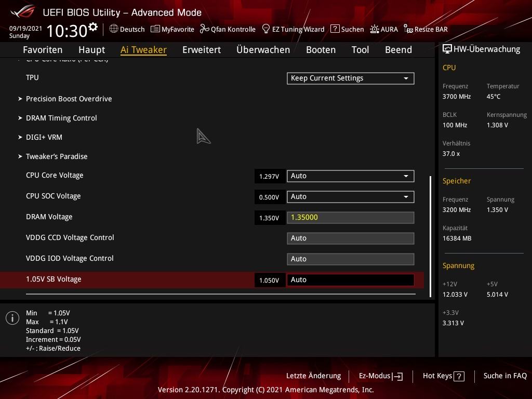Click the Ez-Modus exit arrow icon
Image resolution: width=532 pixels, height=399 pixels.
tap(397, 376)
